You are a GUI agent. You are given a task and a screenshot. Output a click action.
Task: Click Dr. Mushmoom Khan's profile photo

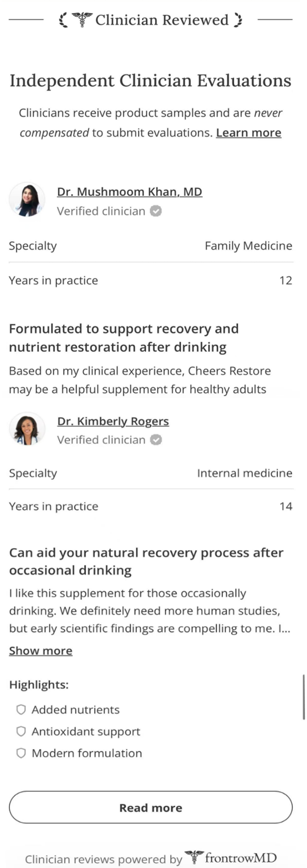coord(27,200)
